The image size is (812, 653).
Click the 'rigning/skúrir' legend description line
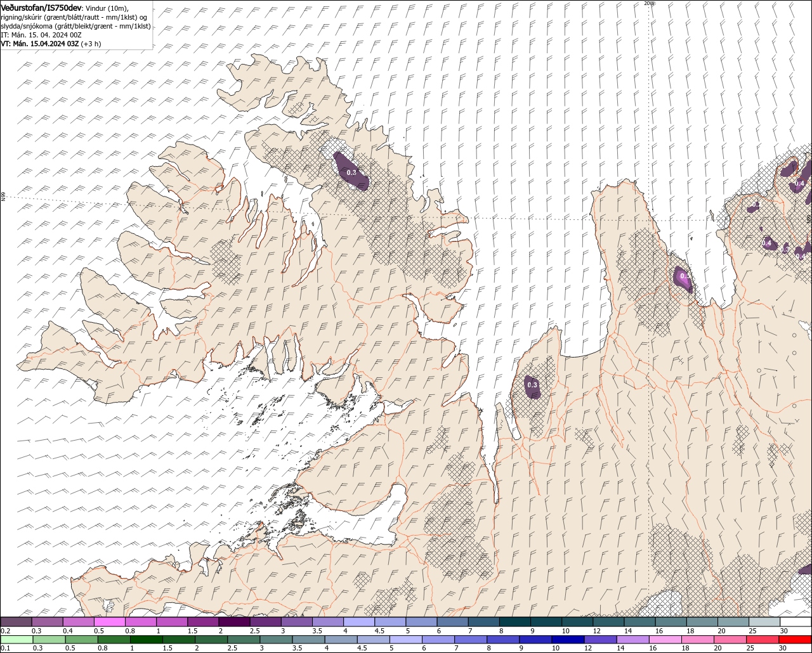tap(74, 16)
